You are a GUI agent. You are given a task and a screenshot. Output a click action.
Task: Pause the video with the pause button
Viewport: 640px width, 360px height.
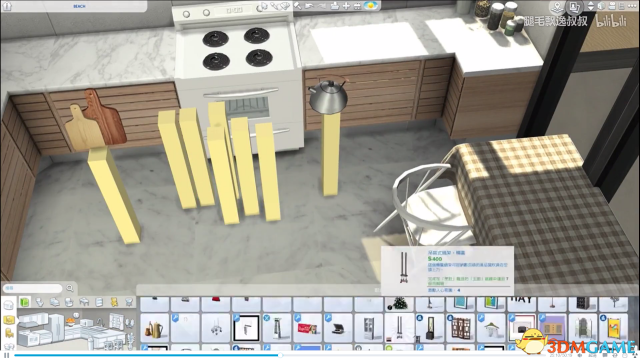(7, 356)
